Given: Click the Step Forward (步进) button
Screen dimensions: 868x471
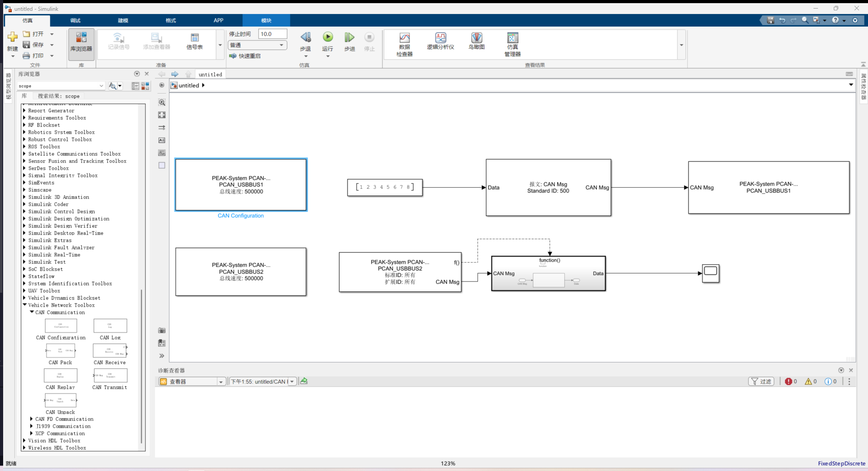Looking at the screenshot, I should click(350, 42).
